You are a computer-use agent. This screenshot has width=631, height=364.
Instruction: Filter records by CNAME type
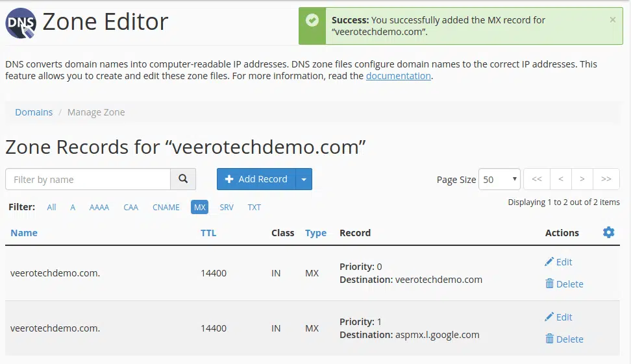click(166, 207)
